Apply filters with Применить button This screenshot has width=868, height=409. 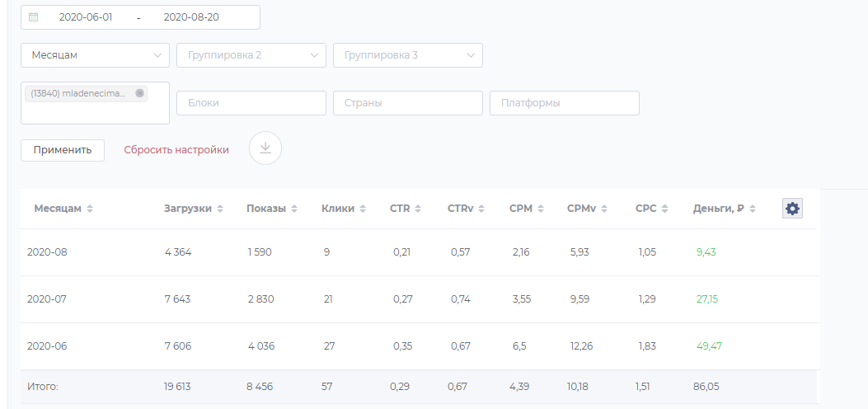click(x=63, y=150)
